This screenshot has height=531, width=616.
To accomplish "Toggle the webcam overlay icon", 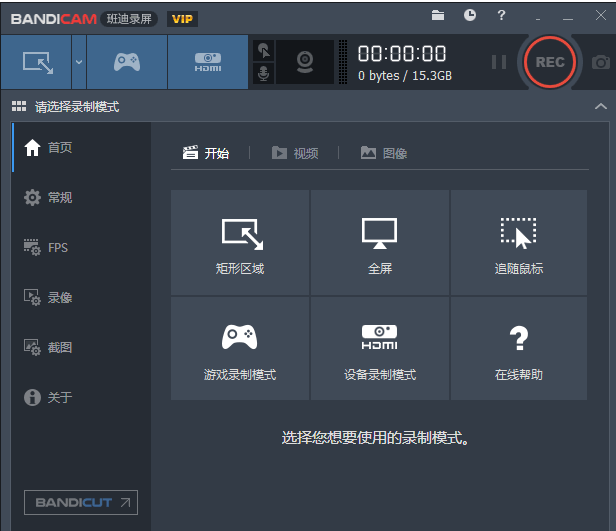I will pos(305,62).
